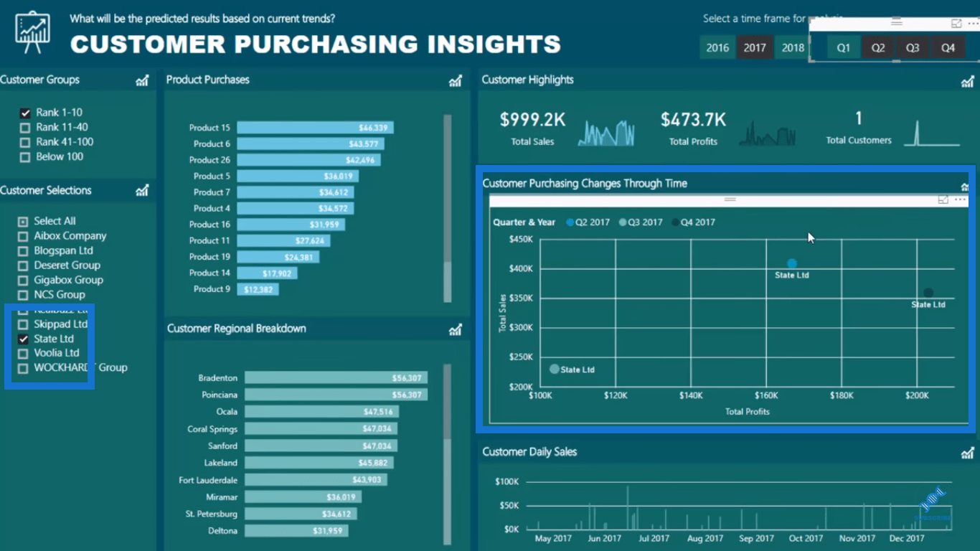The width and height of the screenshot is (980, 551).
Task: Click the $473.7K Total Profits value
Action: click(693, 119)
